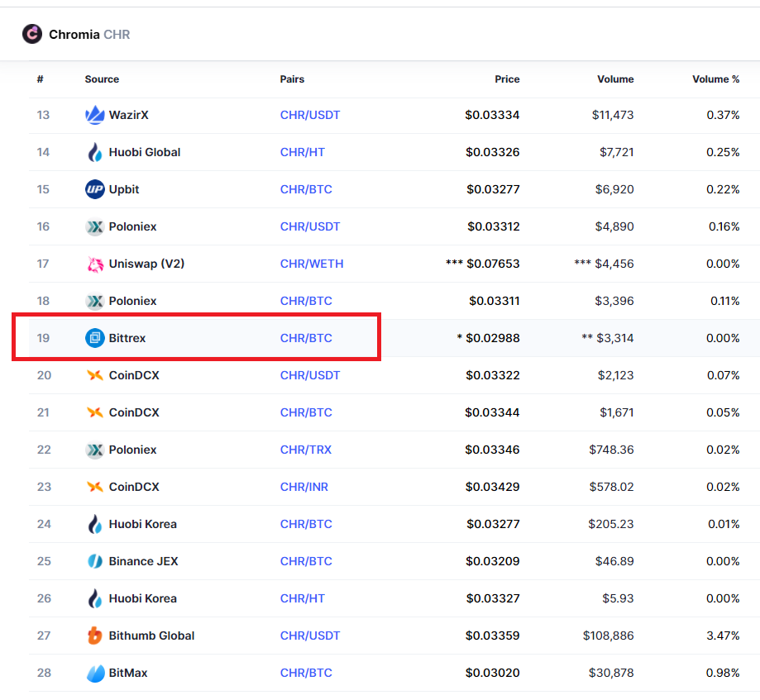Click the Chromia logo icon
Image resolution: width=760 pixels, height=700 pixels.
pyautogui.click(x=32, y=34)
